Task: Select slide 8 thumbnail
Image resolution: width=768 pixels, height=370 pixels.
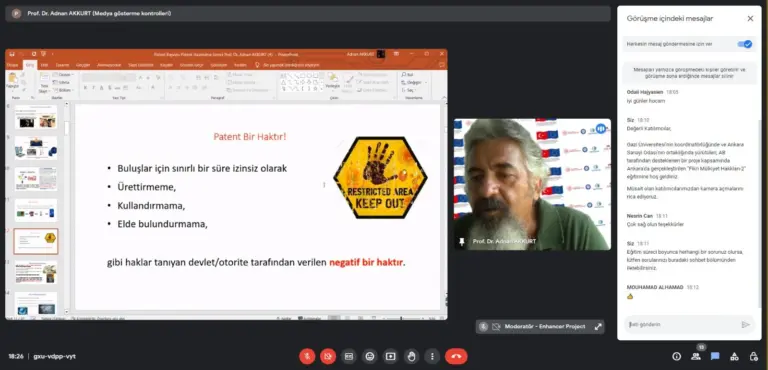Action: [x=36, y=117]
